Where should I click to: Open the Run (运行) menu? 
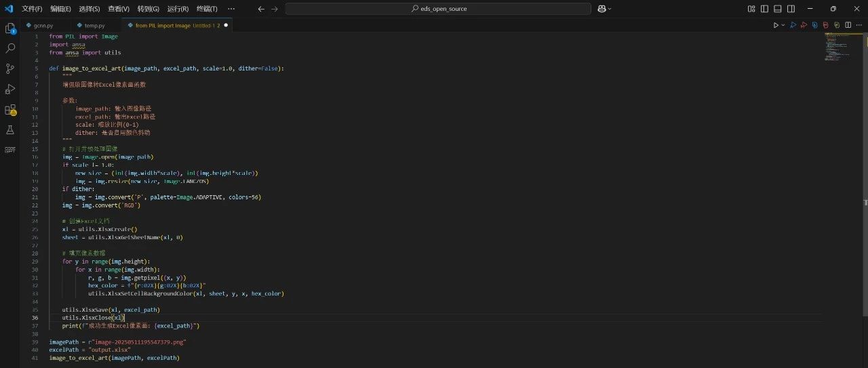[x=178, y=9]
